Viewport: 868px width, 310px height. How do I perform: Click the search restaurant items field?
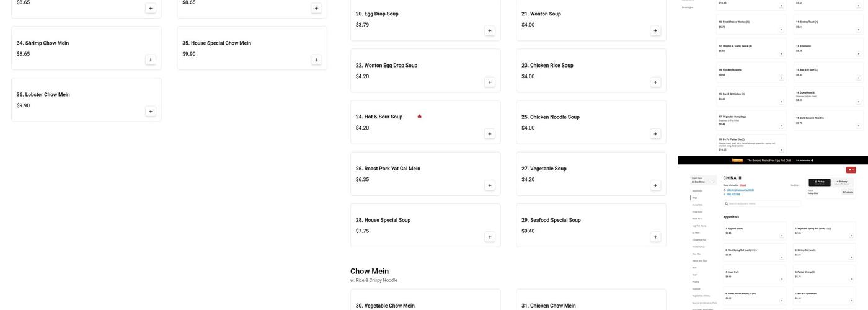(x=762, y=203)
